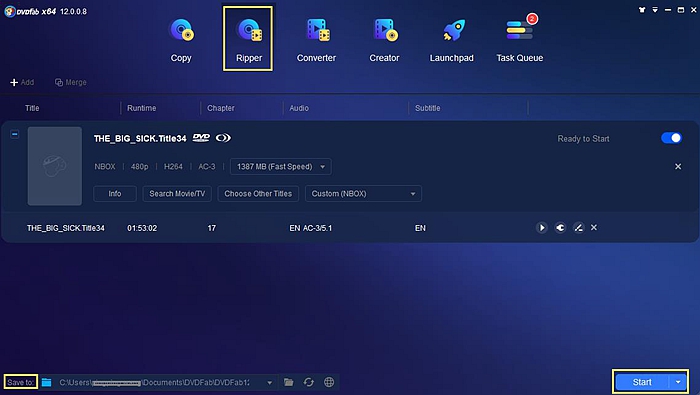
Task: Open the Copy module
Action: tap(181, 39)
